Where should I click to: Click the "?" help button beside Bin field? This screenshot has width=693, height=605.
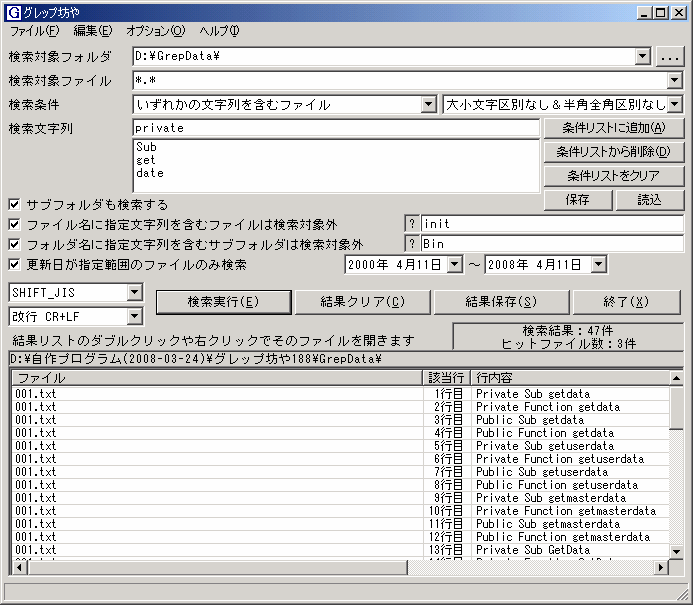point(411,244)
